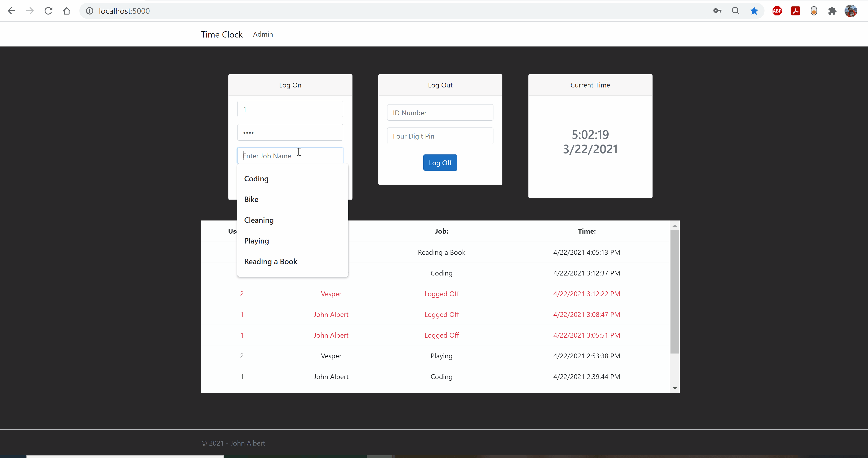Screen dimensions: 868x458
Task: Click the red Vesper name cell
Action: click(x=331, y=294)
